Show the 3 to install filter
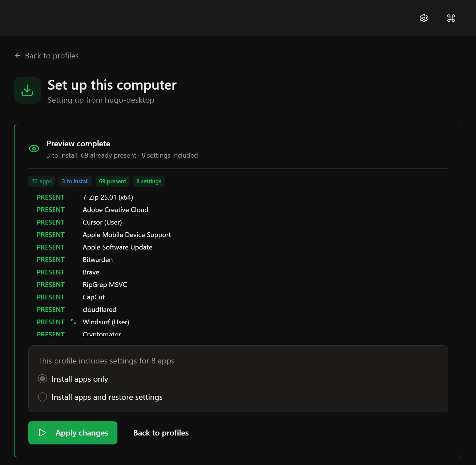476x465 pixels. coord(75,181)
